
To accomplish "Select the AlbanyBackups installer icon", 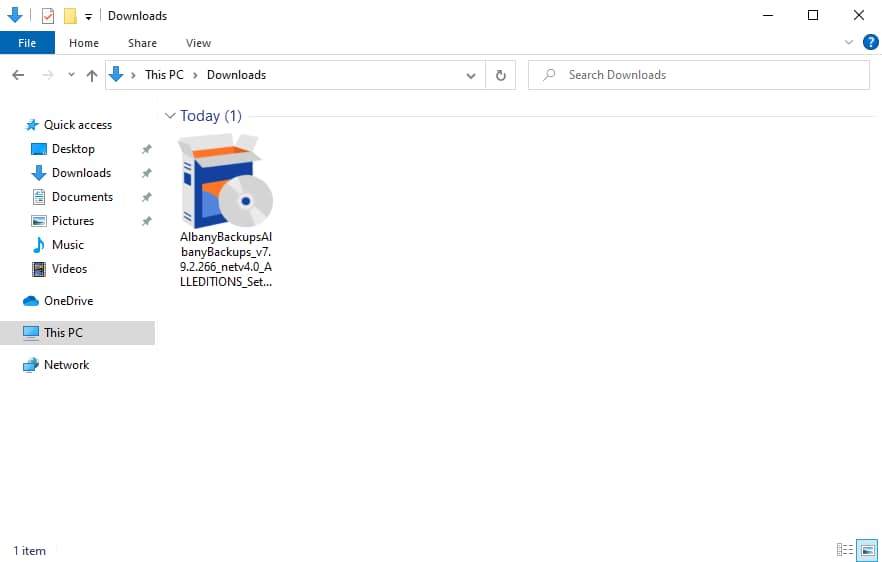I will coord(226,180).
